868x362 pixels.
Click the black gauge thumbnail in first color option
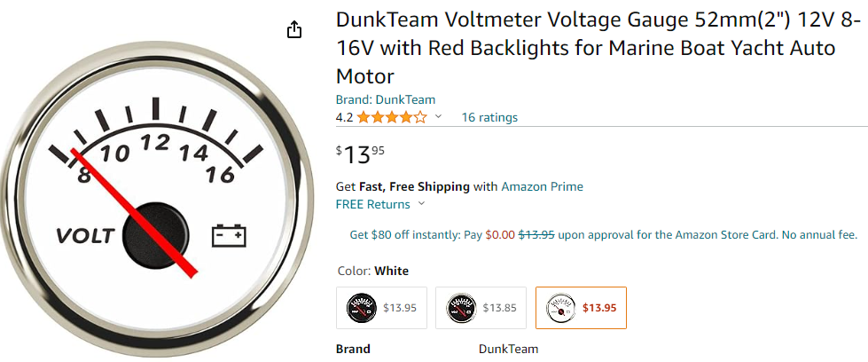(x=363, y=308)
